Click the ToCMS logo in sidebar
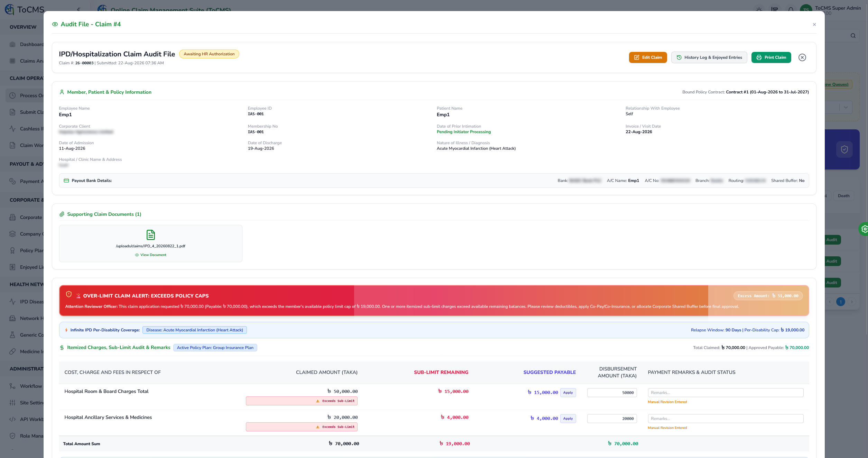 point(24,9)
